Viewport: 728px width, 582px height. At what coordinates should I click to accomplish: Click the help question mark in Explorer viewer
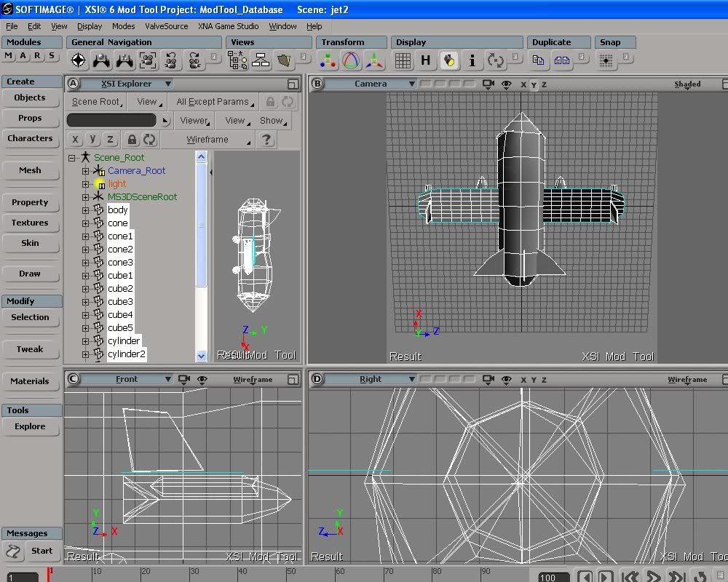[x=266, y=140]
